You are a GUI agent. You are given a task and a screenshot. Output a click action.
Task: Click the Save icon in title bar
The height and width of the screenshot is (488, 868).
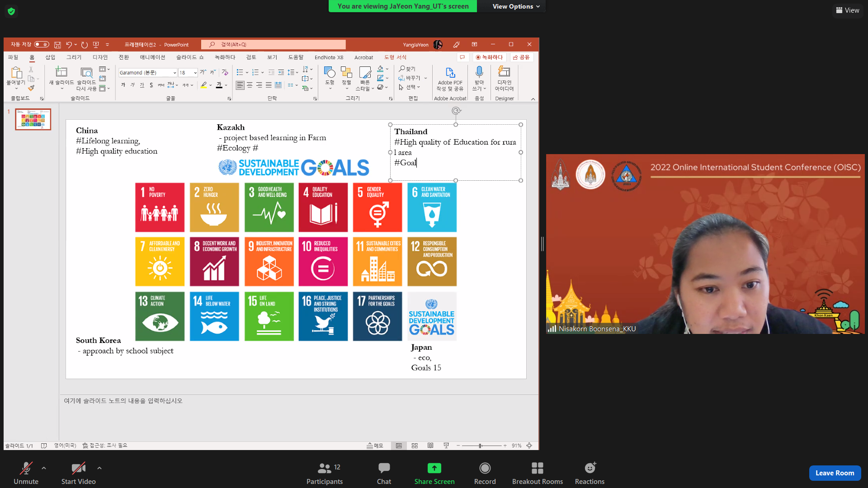coord(57,45)
